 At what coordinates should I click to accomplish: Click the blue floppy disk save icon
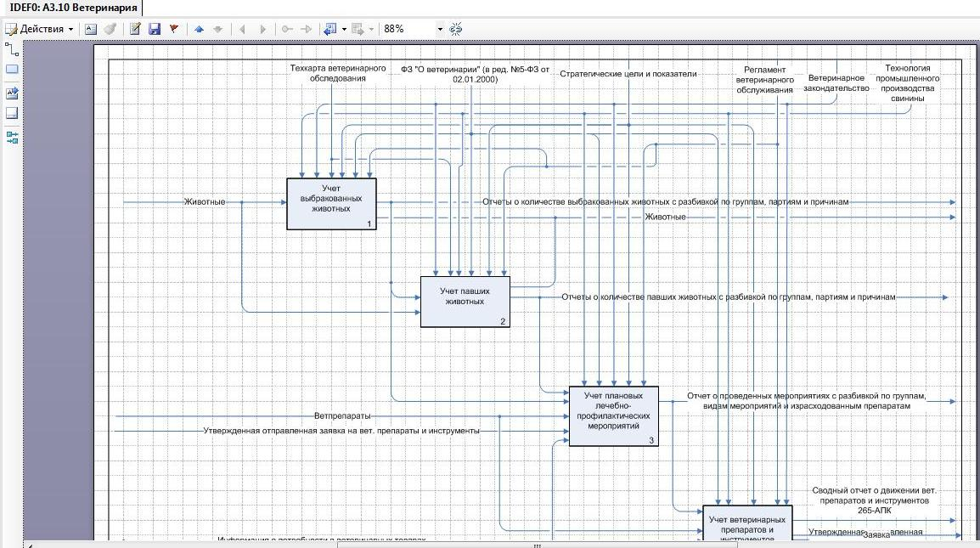tap(155, 29)
